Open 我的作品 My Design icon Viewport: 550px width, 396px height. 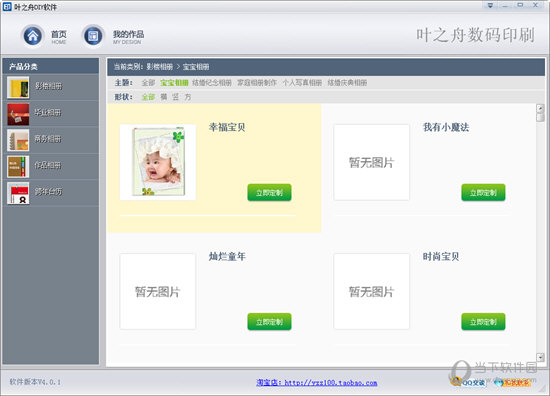(93, 36)
